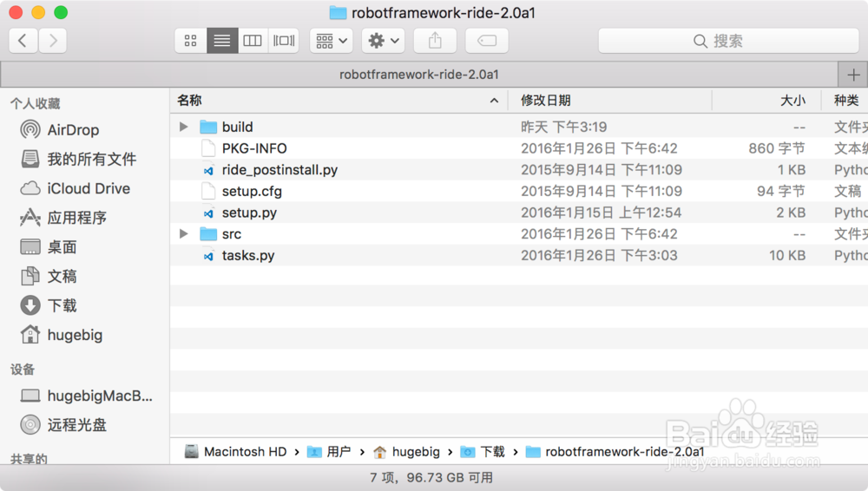The height and width of the screenshot is (491, 868).
Task: Go forward with the right arrow button
Action: (53, 41)
